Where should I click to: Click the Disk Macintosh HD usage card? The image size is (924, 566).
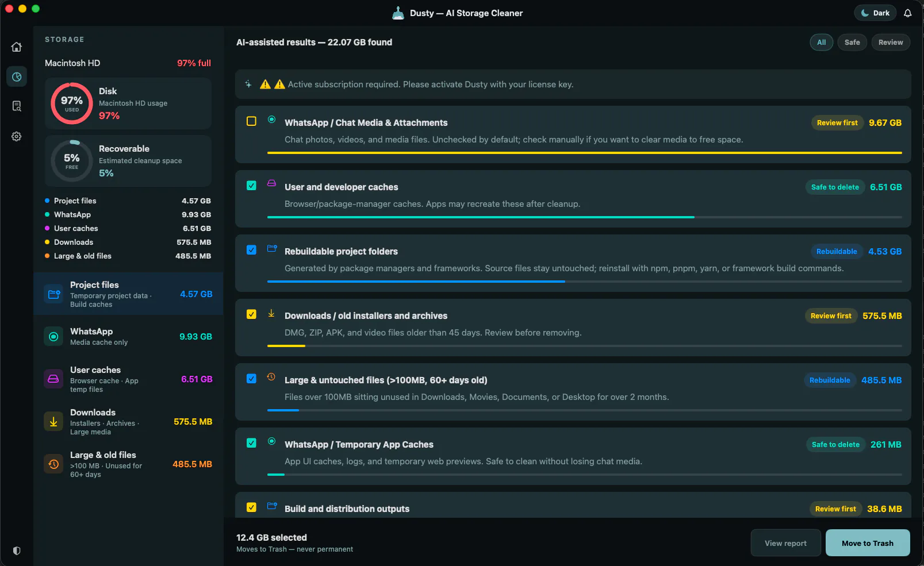click(128, 103)
